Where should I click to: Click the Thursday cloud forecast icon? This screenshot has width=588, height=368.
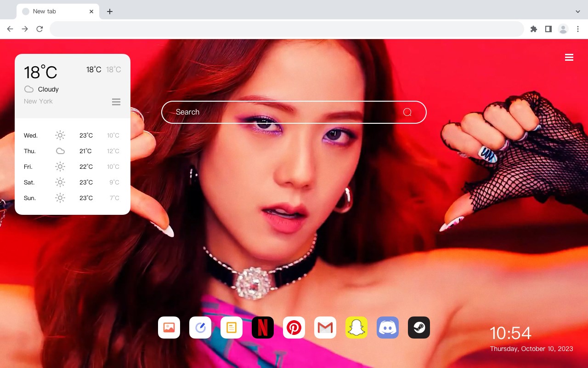tap(60, 151)
